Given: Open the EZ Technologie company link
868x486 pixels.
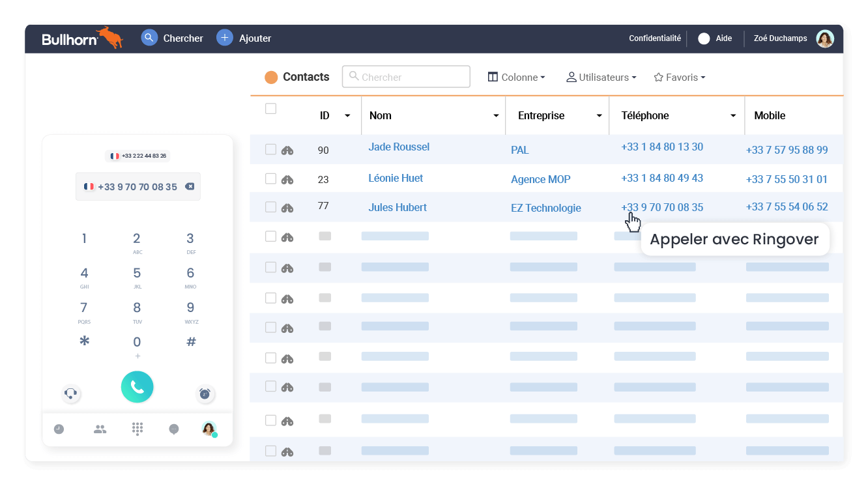Looking at the screenshot, I should (x=546, y=208).
